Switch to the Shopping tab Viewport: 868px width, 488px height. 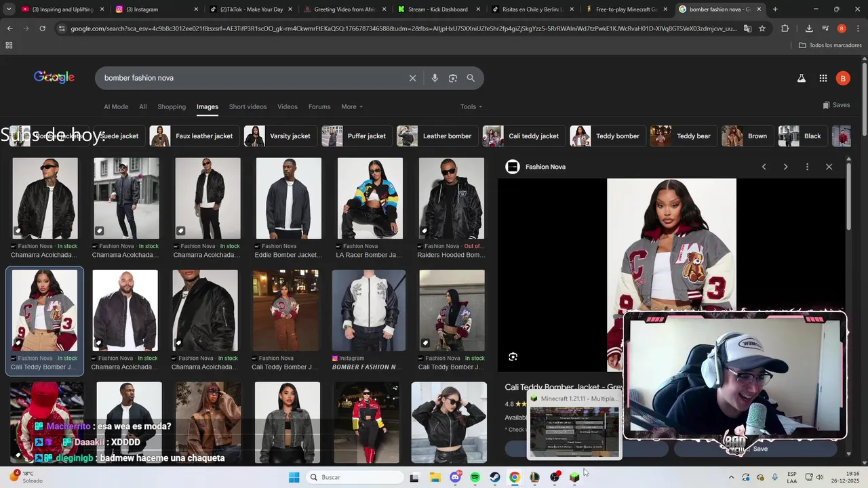(x=172, y=106)
